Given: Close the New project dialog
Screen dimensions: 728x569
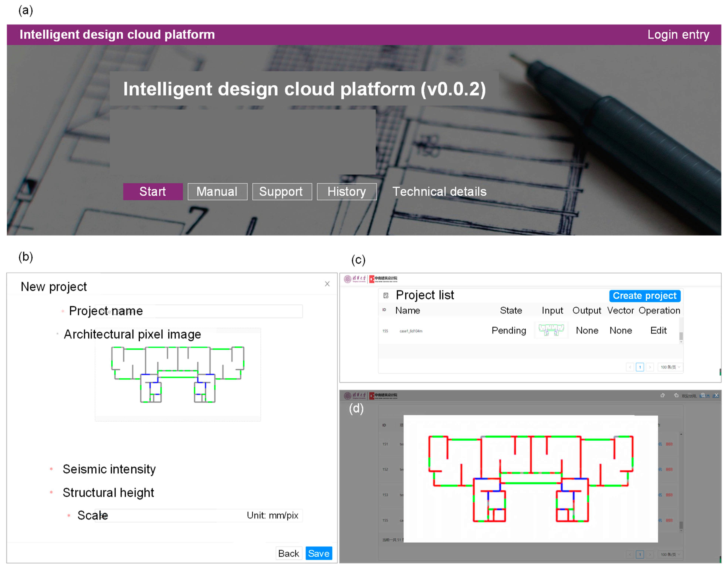Looking at the screenshot, I should pyautogui.click(x=327, y=284).
